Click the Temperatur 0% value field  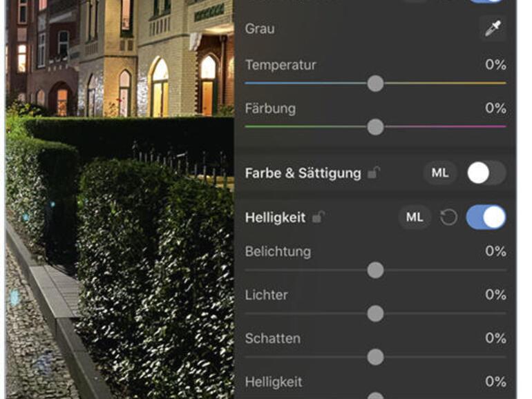[495, 64]
